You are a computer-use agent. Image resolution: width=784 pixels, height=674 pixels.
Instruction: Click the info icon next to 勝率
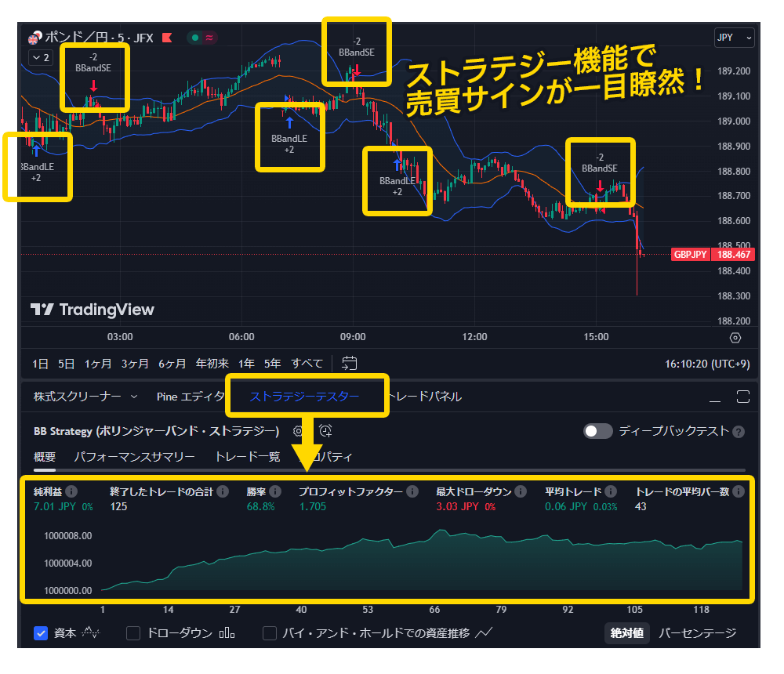[x=274, y=491]
